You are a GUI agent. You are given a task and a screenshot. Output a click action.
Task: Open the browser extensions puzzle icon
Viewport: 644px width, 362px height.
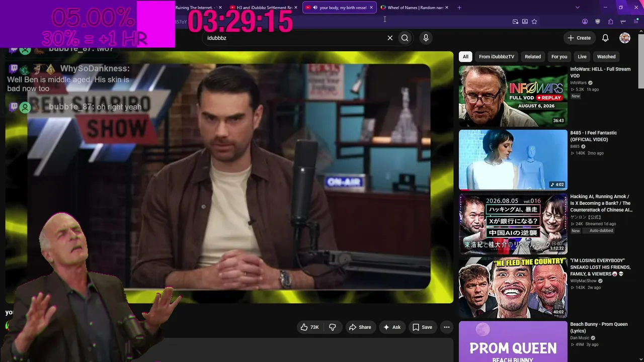(610, 22)
